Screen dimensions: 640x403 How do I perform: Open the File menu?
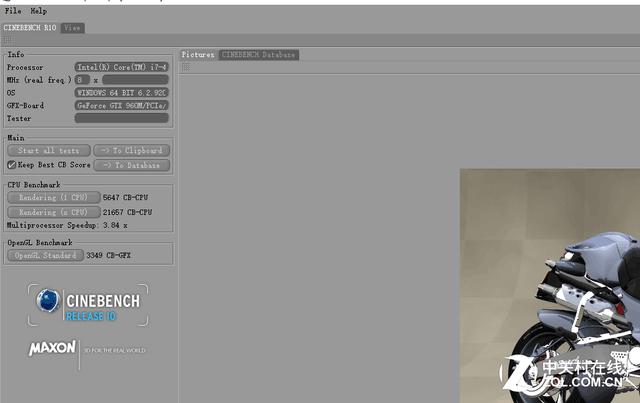[x=13, y=11]
